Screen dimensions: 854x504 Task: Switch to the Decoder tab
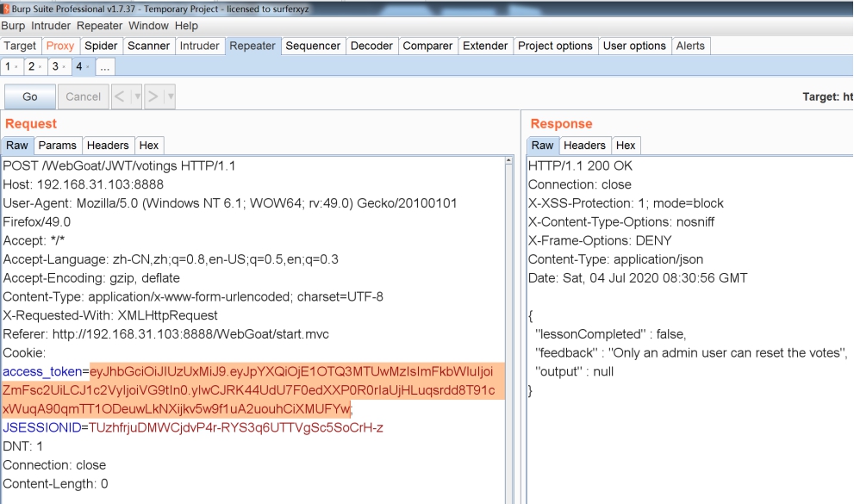(x=371, y=46)
